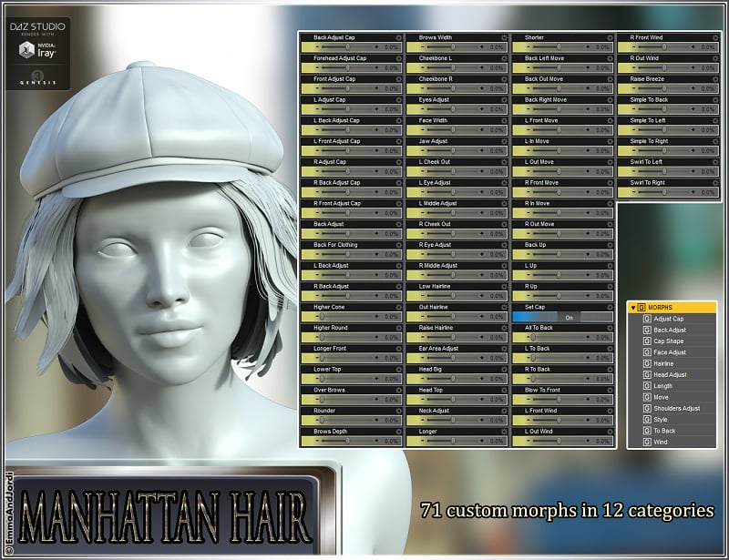Click the Simple To Back slider handle
The height and width of the screenshot is (560, 729).
(x=664, y=108)
